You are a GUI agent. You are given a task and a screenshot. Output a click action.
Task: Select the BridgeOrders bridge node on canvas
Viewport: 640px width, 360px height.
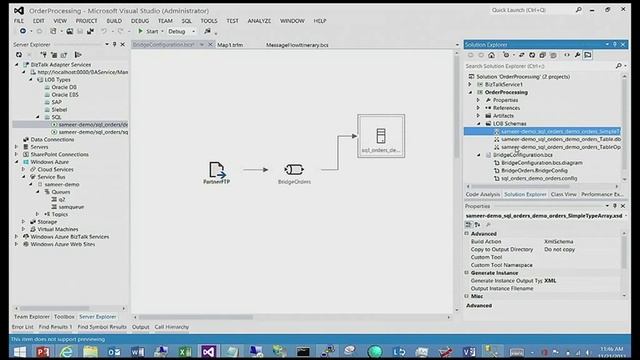pyautogui.click(x=294, y=173)
